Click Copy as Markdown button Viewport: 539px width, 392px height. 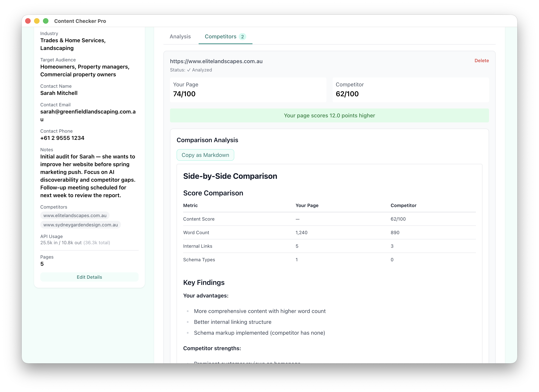pyautogui.click(x=205, y=155)
